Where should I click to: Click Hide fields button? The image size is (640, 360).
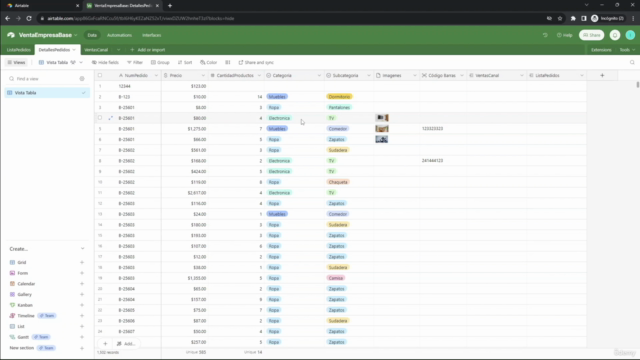point(105,62)
